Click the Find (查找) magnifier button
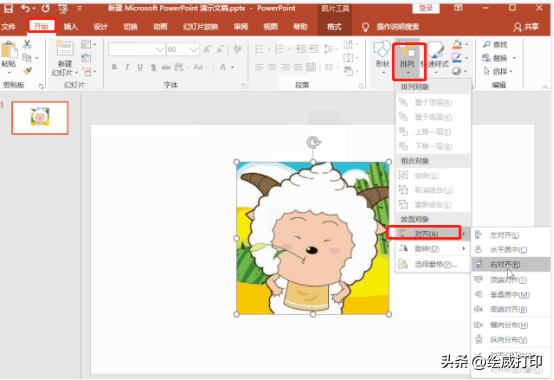The width and height of the screenshot is (554, 380). [x=495, y=44]
